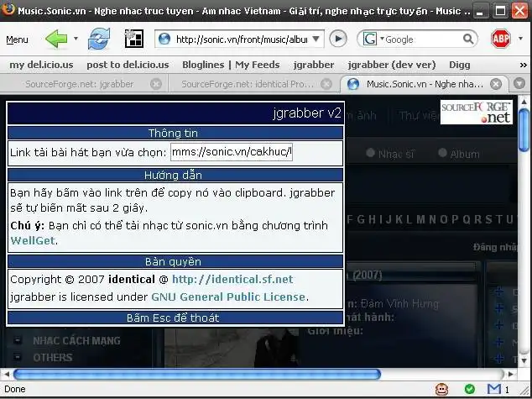Switch to SourceForge.net: identical Pro tab
The image size is (532, 399).
coord(248,84)
